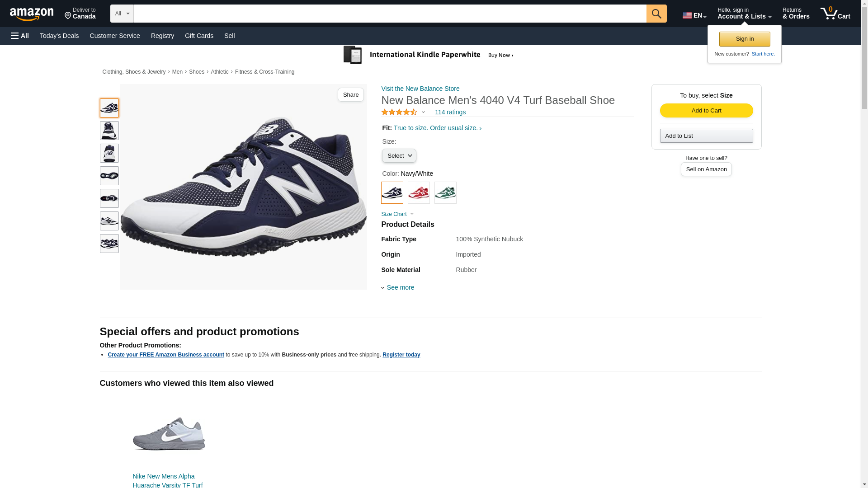Open the shopping cart icon
868x488 pixels.
coord(835,14)
